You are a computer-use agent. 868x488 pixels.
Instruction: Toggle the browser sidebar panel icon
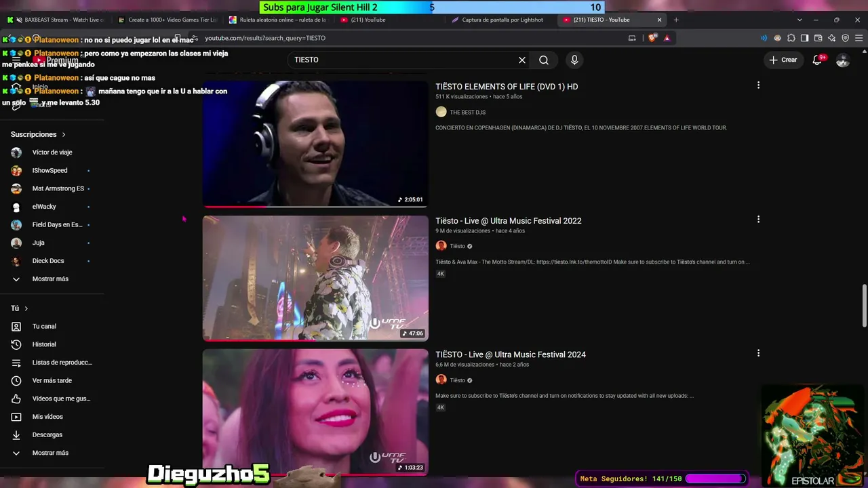(x=804, y=38)
